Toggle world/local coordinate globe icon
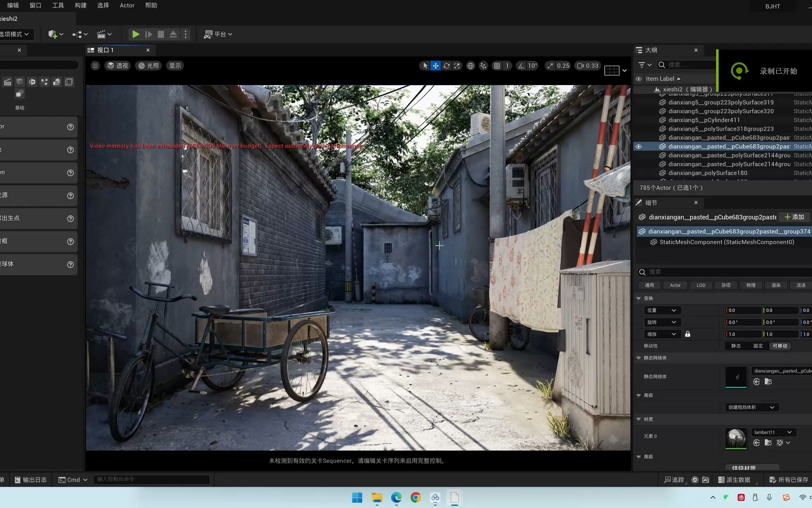The width and height of the screenshot is (812, 508). pyautogui.click(x=470, y=66)
